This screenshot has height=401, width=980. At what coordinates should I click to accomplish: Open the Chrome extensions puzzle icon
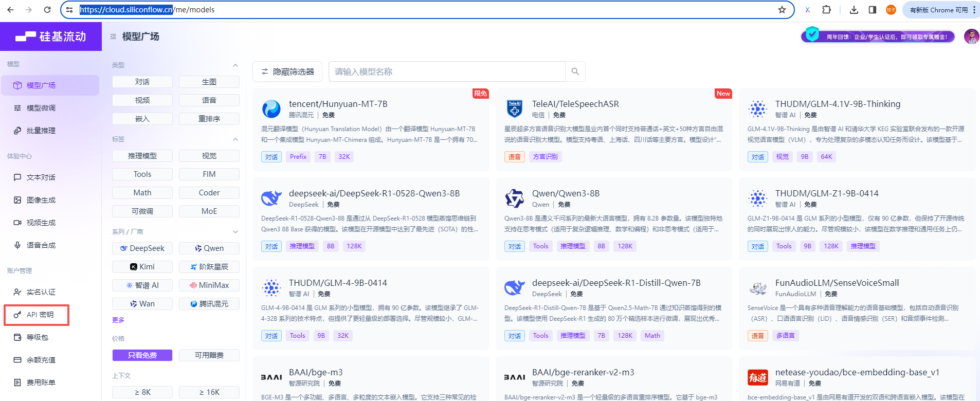pyautogui.click(x=827, y=10)
